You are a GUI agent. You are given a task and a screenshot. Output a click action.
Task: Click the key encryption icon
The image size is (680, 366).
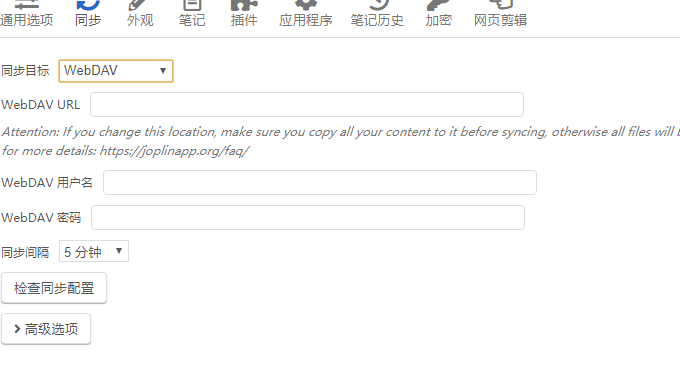click(438, 4)
